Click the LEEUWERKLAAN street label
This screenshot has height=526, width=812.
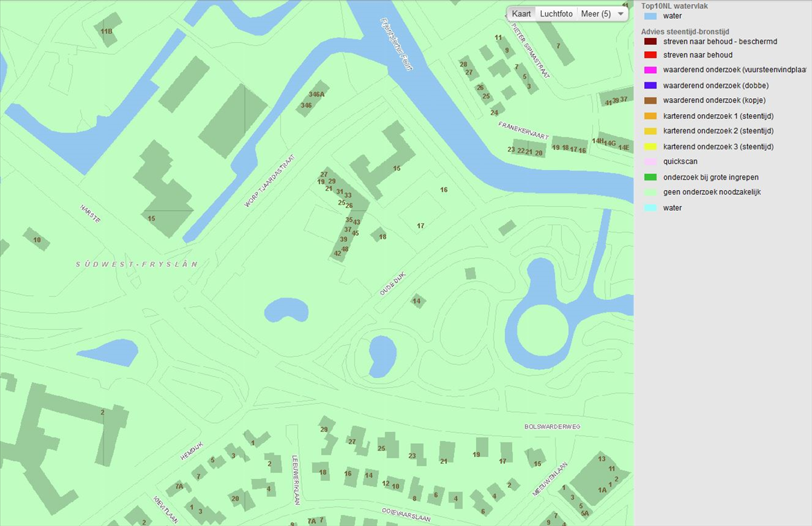[x=296, y=480]
